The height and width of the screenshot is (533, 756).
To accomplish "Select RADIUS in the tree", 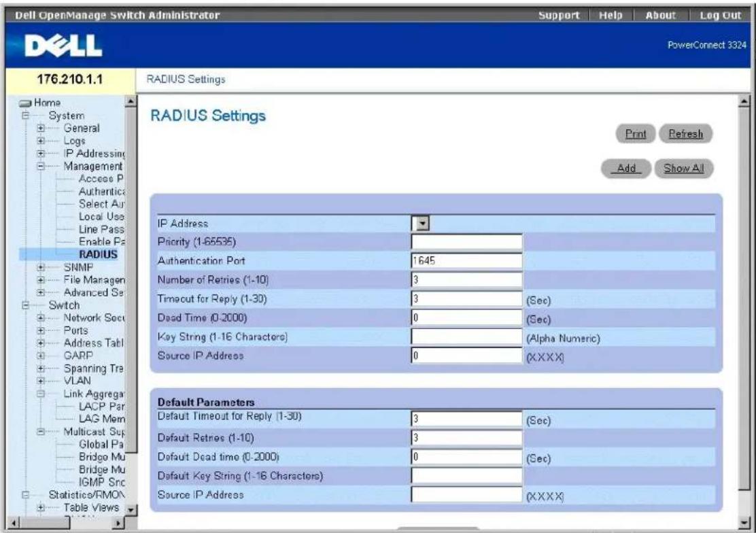I will coord(98,254).
